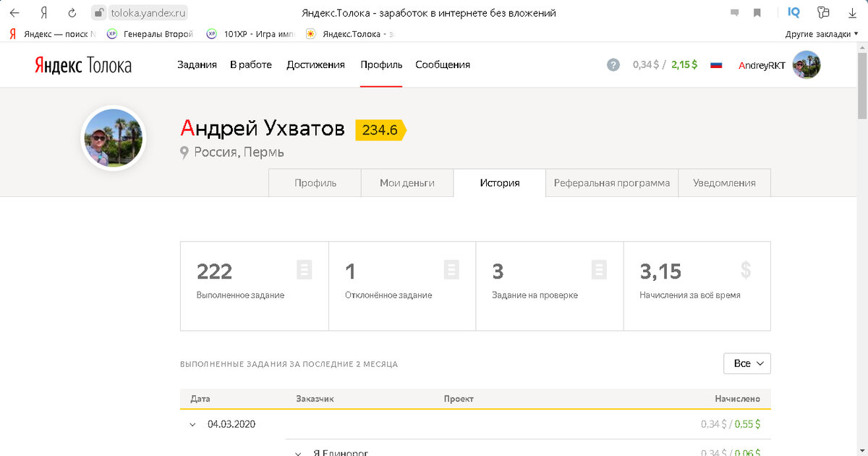Image resolution: width=868 pixels, height=456 pixels.
Task: Click the IQ extension icon
Action: coord(793,12)
